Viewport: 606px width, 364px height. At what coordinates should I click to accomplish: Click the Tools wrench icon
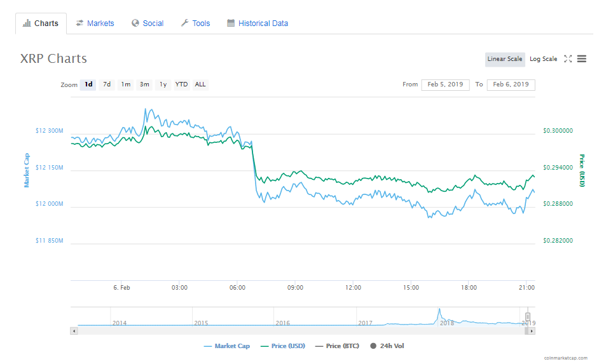[185, 23]
